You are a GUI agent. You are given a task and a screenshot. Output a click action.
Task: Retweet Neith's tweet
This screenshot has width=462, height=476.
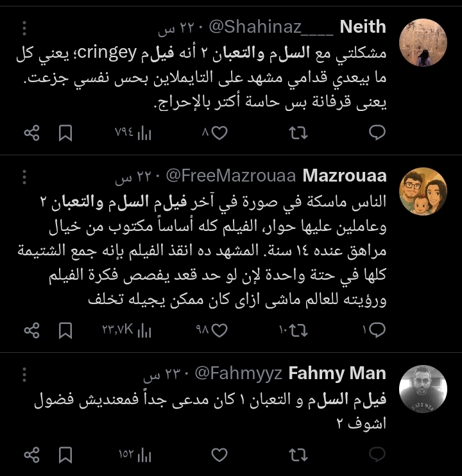coord(298,133)
